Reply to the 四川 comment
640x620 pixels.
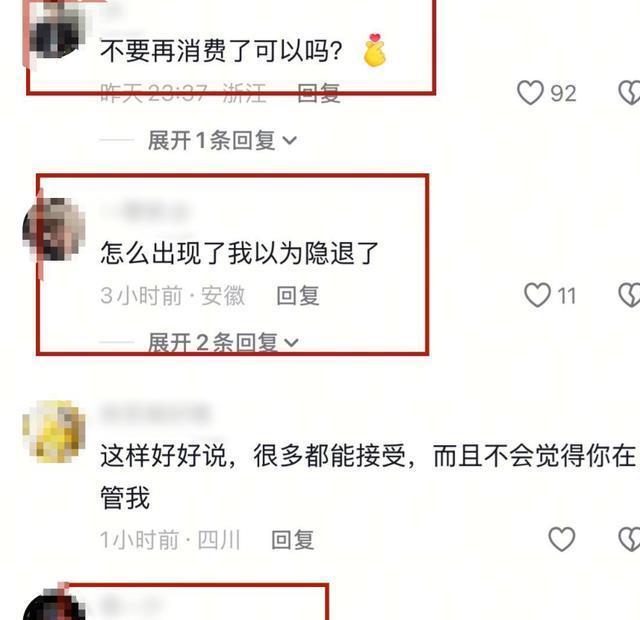(x=293, y=540)
